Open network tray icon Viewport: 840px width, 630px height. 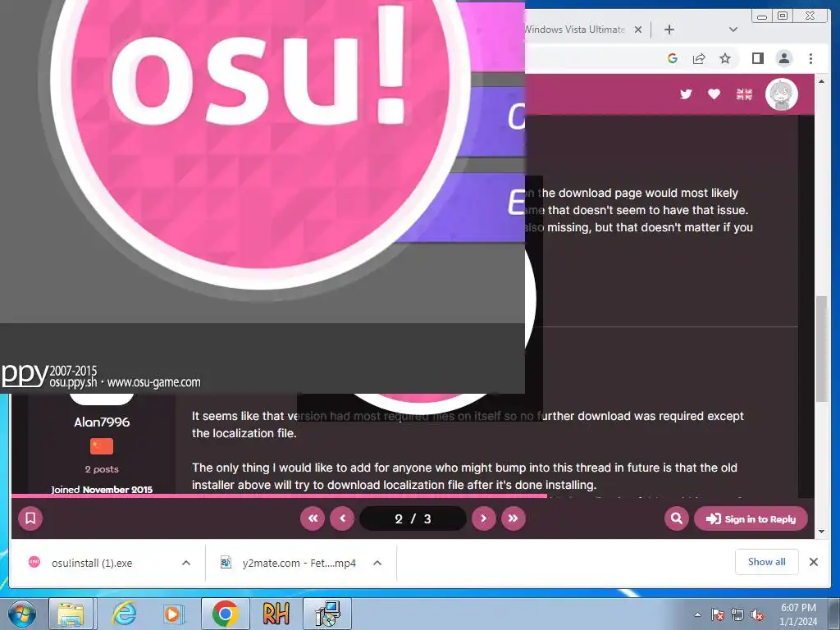point(737,615)
